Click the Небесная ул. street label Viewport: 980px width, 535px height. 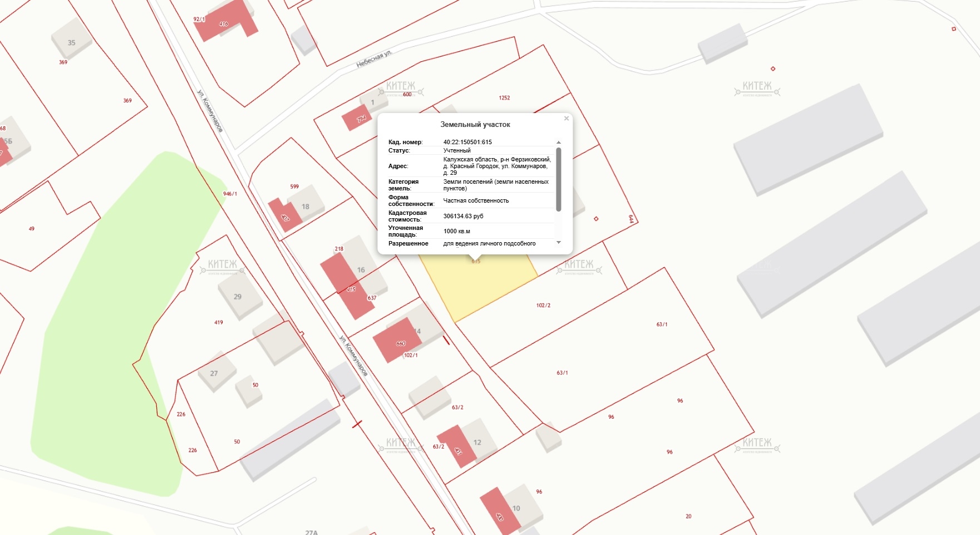pyautogui.click(x=374, y=59)
